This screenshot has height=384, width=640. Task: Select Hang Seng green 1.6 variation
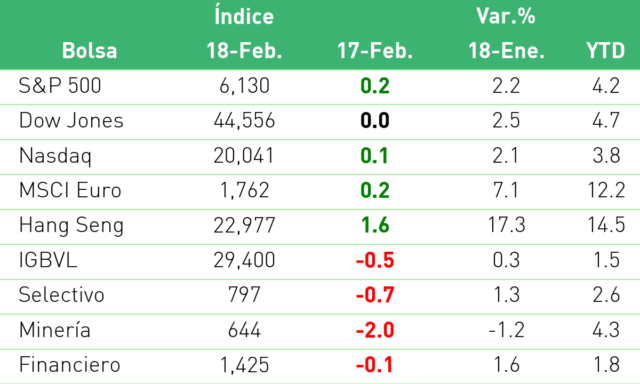point(375,226)
